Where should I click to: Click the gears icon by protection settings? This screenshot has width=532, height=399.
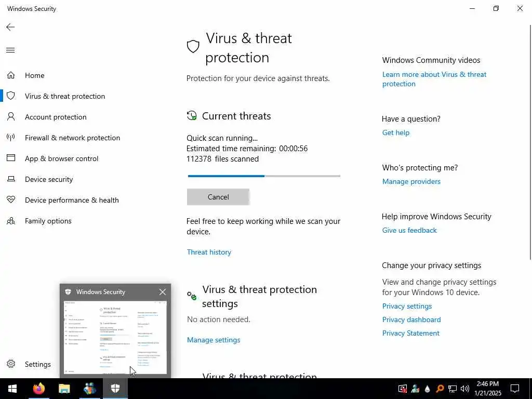click(192, 296)
